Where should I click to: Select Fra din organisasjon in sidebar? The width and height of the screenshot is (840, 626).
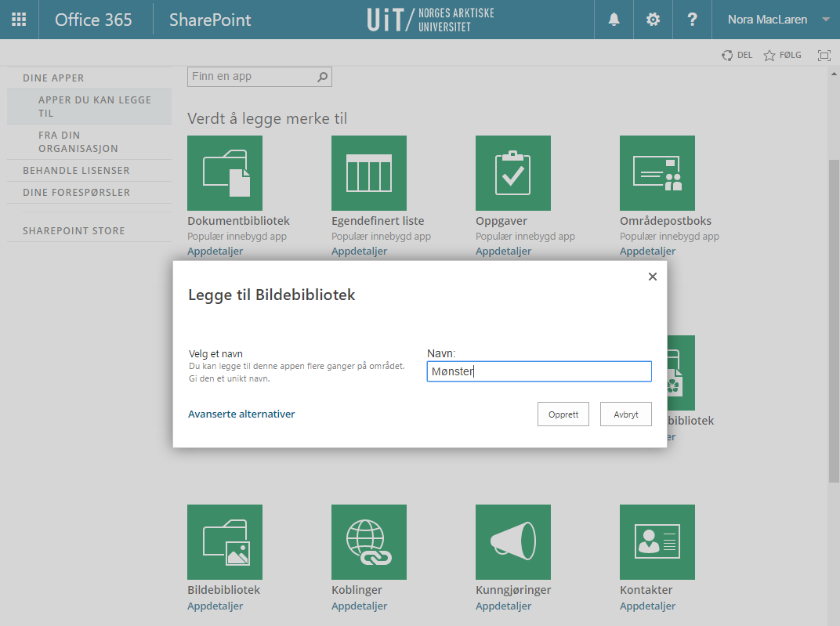[x=78, y=142]
